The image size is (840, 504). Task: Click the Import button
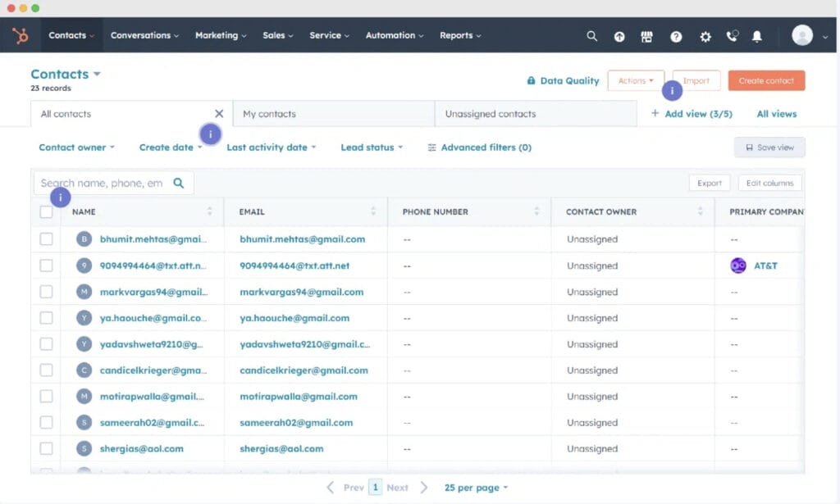(x=696, y=81)
